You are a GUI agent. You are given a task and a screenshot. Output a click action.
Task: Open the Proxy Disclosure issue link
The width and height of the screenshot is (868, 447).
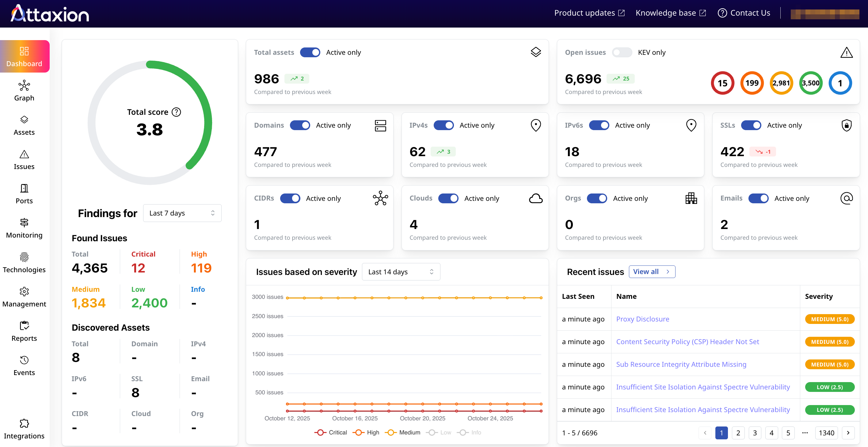click(x=642, y=319)
